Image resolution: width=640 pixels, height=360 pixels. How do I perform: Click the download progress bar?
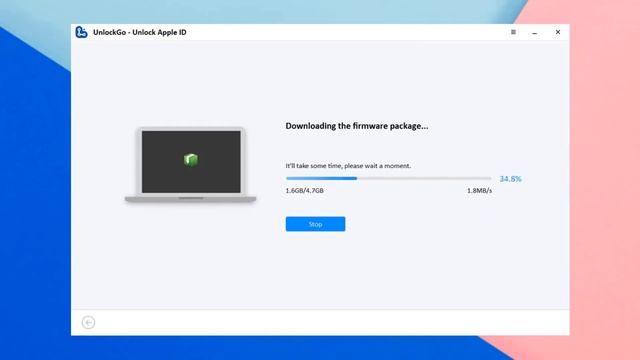[x=389, y=178]
